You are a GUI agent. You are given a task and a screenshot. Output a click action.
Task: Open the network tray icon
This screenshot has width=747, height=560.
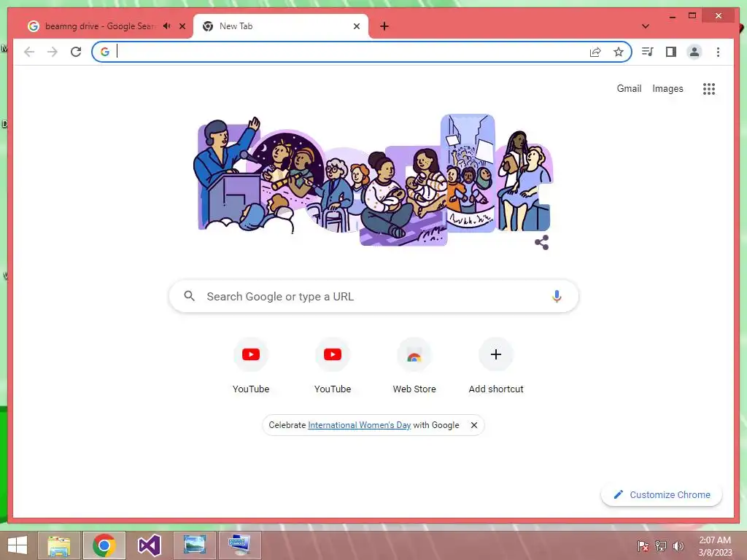[x=661, y=546]
